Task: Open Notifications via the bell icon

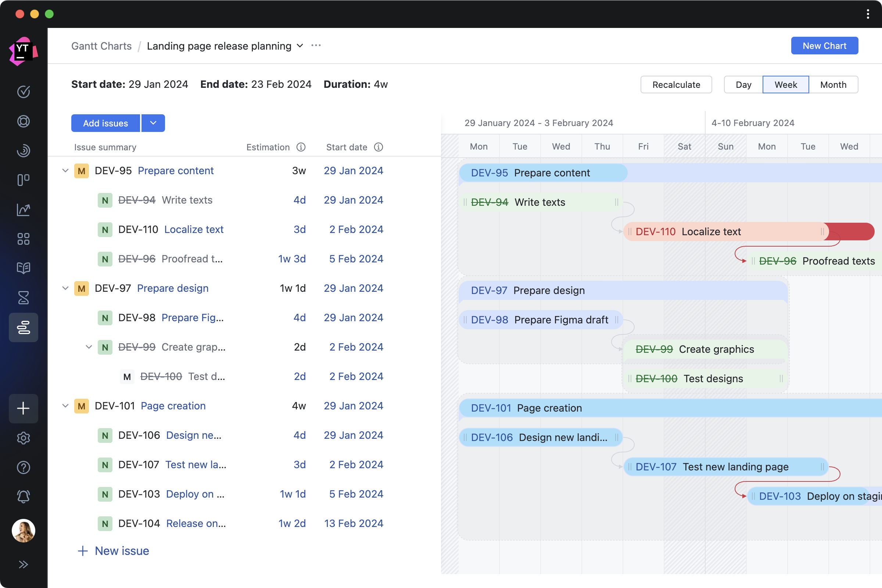Action: 23,496
